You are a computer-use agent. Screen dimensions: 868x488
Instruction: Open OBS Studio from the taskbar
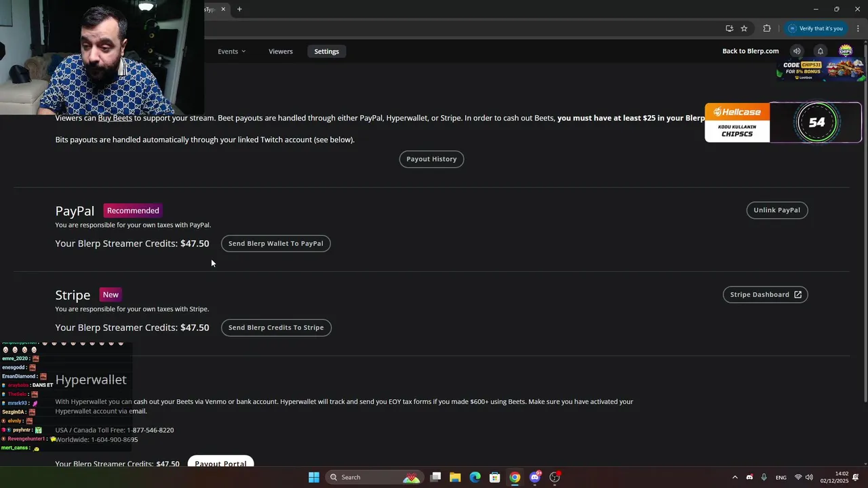pyautogui.click(x=555, y=477)
